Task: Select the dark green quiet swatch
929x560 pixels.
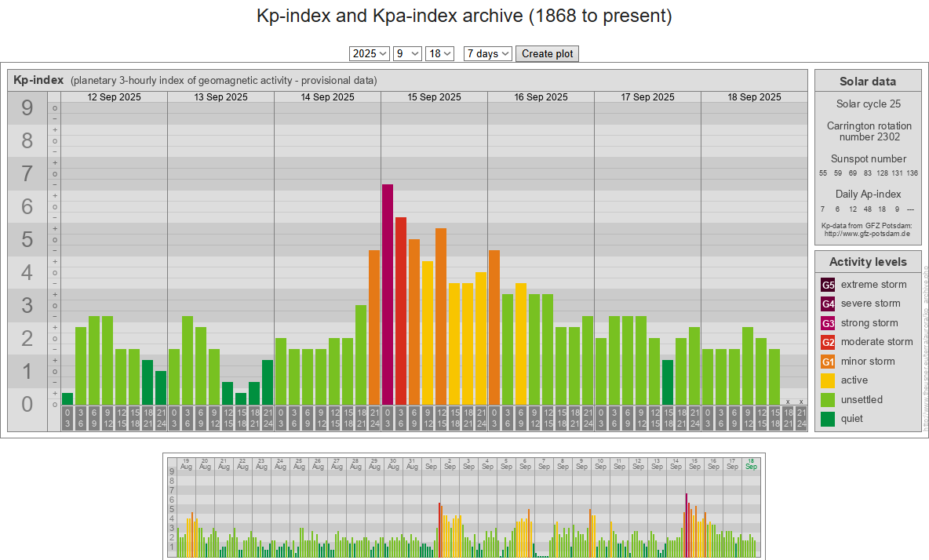Action: (x=828, y=419)
